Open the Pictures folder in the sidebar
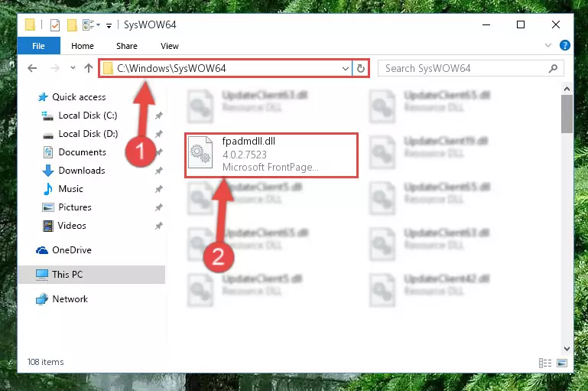The width and height of the screenshot is (588, 391). [75, 207]
